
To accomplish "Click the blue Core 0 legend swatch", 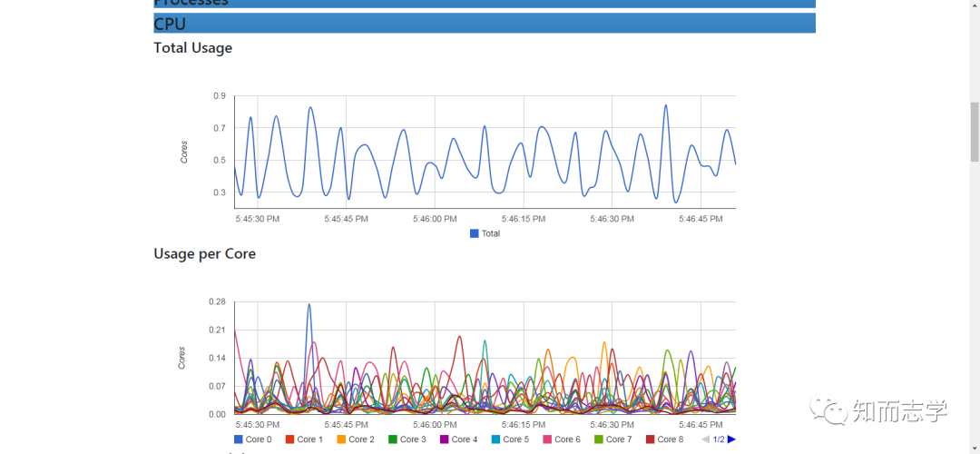I will [x=238, y=439].
